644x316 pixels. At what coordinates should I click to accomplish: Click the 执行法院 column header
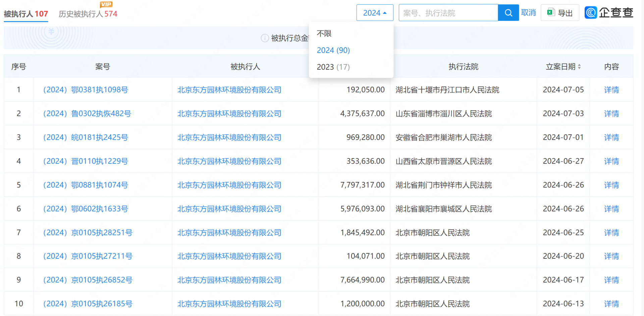point(464,67)
